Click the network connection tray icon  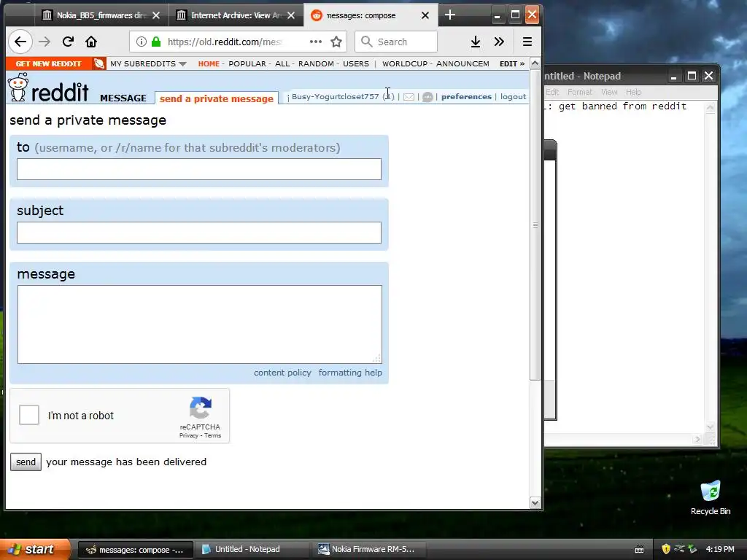tap(679, 549)
